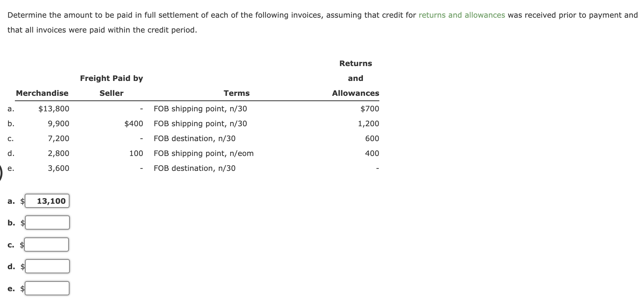This screenshot has height=307, width=644.
Task: Click the 7,200 merchandise amount
Action: click(x=59, y=139)
